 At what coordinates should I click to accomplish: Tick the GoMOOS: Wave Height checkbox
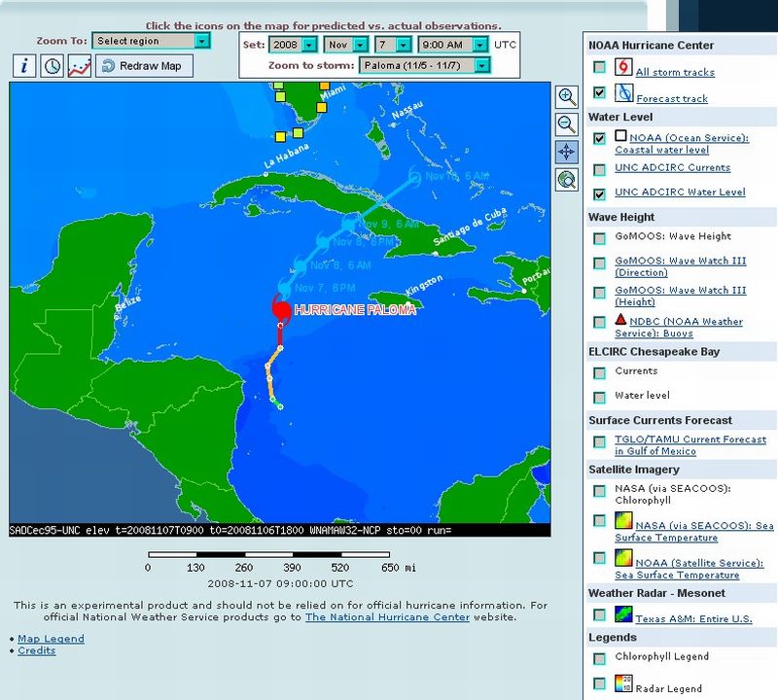[599, 238]
